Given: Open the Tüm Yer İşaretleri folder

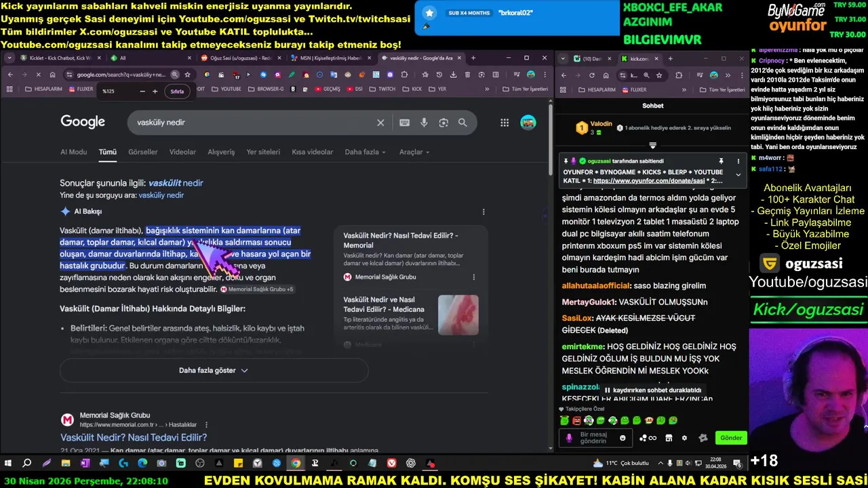Looking at the screenshot, I should (x=526, y=89).
